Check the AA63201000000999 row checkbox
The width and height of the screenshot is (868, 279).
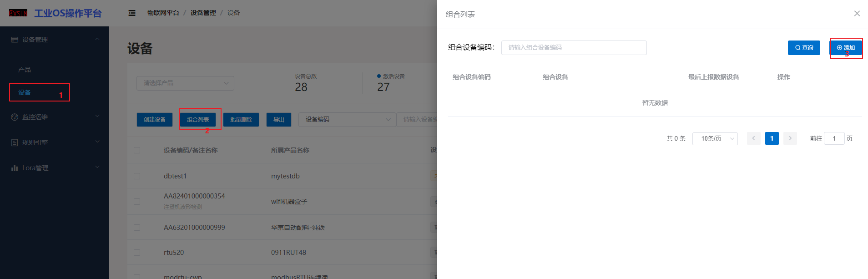point(137,227)
